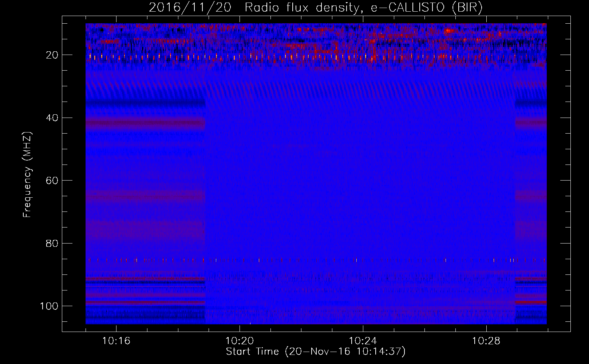Click the 10:16 time tick label
The width and height of the screenshot is (589, 364).
point(116,341)
